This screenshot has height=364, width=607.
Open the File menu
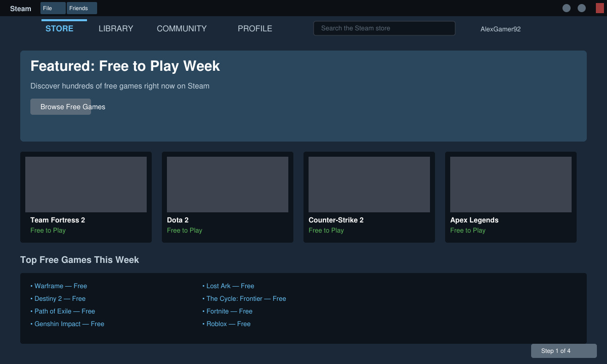tap(53, 8)
